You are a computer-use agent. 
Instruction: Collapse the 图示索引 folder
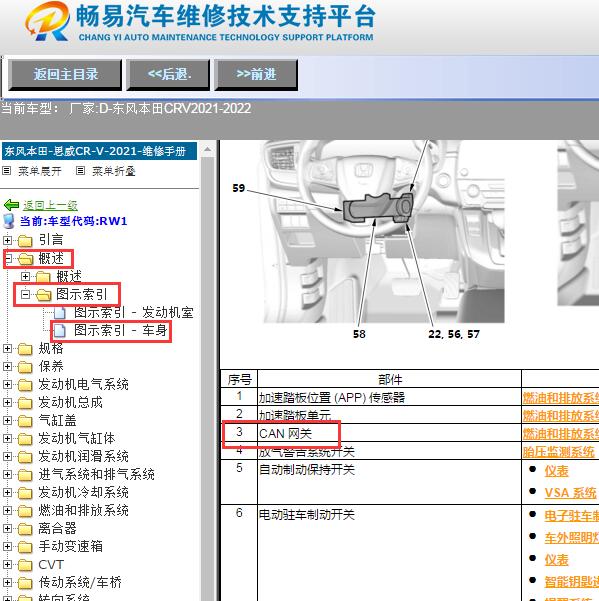click(25, 294)
